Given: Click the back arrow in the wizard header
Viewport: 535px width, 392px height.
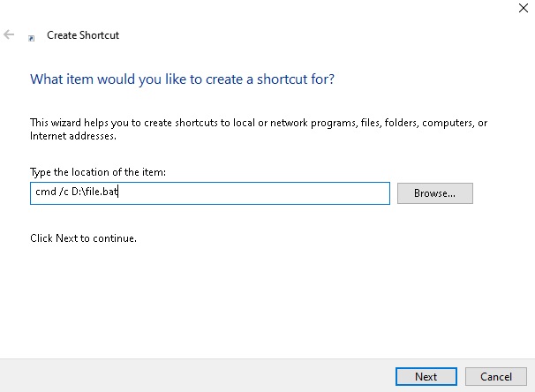Looking at the screenshot, I should pos(9,35).
